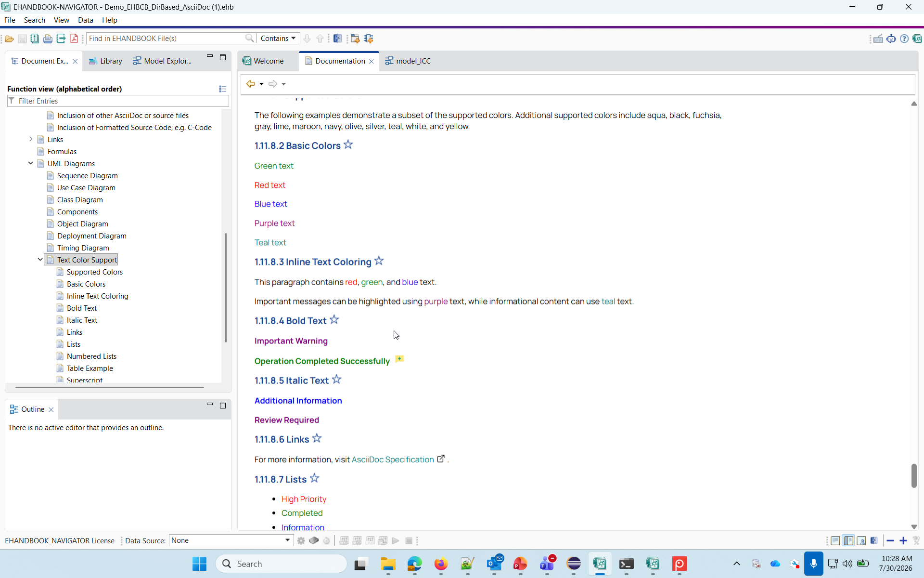Collapse the Text Color Support node

(x=40, y=260)
